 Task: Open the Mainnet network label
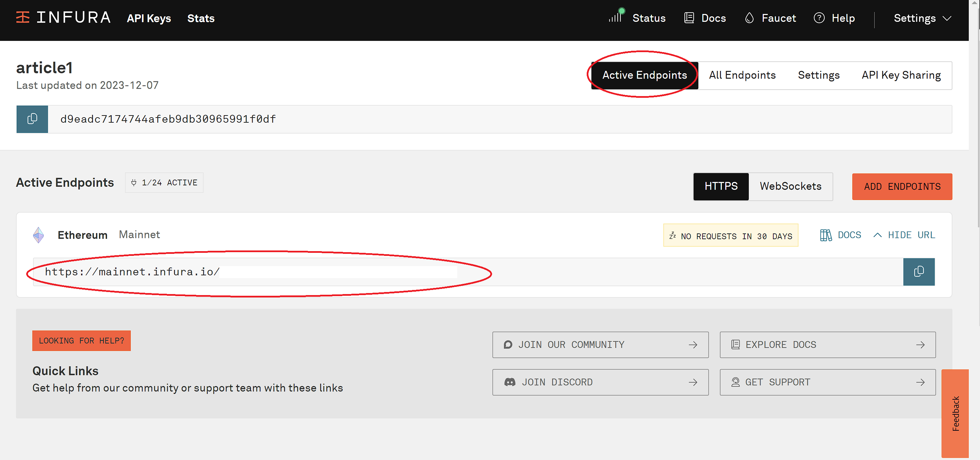pos(139,234)
